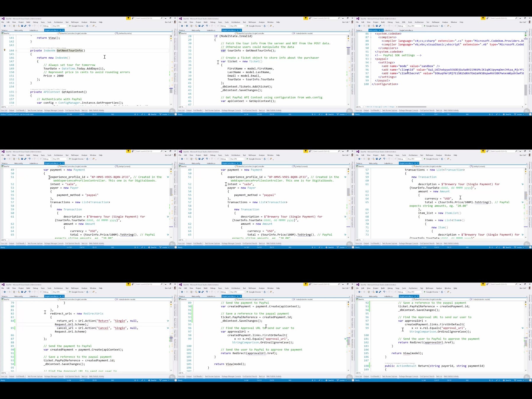Click the lightbulb quick-action icon beside line 144
This screenshot has width=532, height=399.
coord(4,50)
